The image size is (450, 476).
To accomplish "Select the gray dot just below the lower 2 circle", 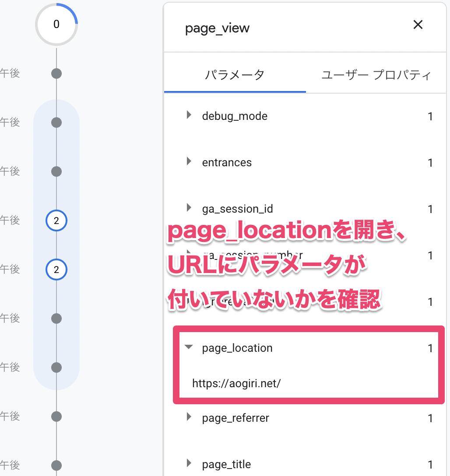I will pos(56,318).
